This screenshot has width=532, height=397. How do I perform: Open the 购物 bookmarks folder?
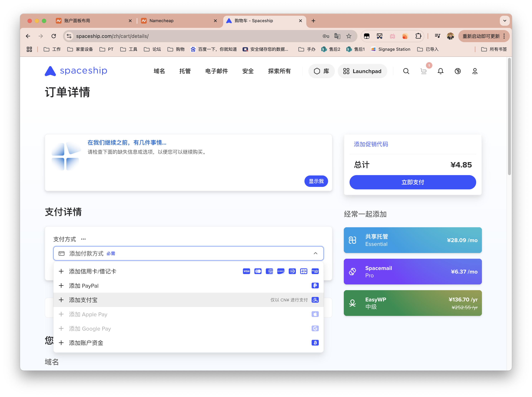coord(176,49)
